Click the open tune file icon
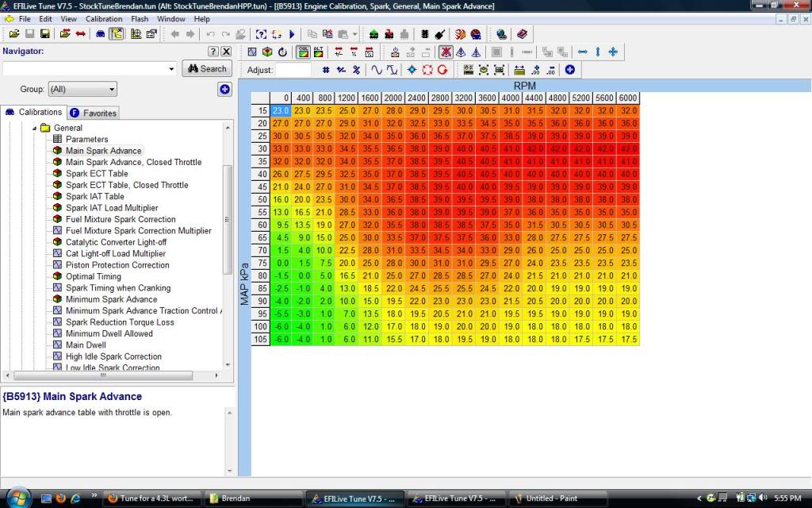The height and width of the screenshot is (508, 812). pyautogui.click(x=14, y=34)
